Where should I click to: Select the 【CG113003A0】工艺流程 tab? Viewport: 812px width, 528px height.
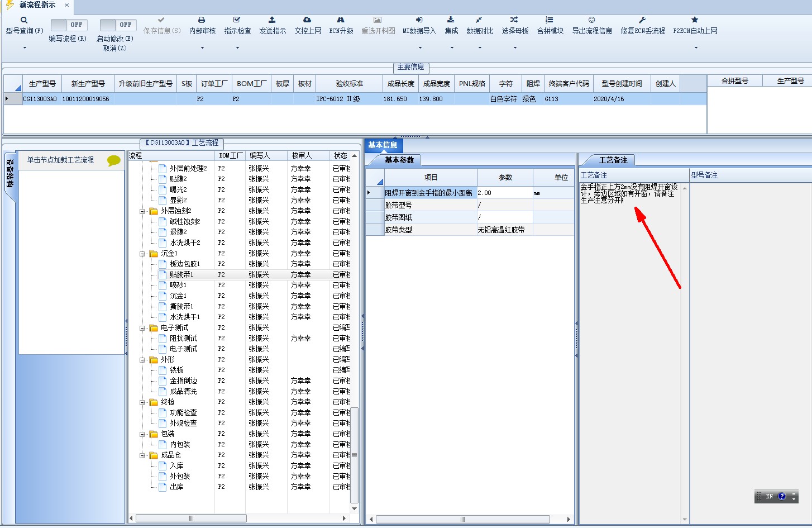click(182, 143)
